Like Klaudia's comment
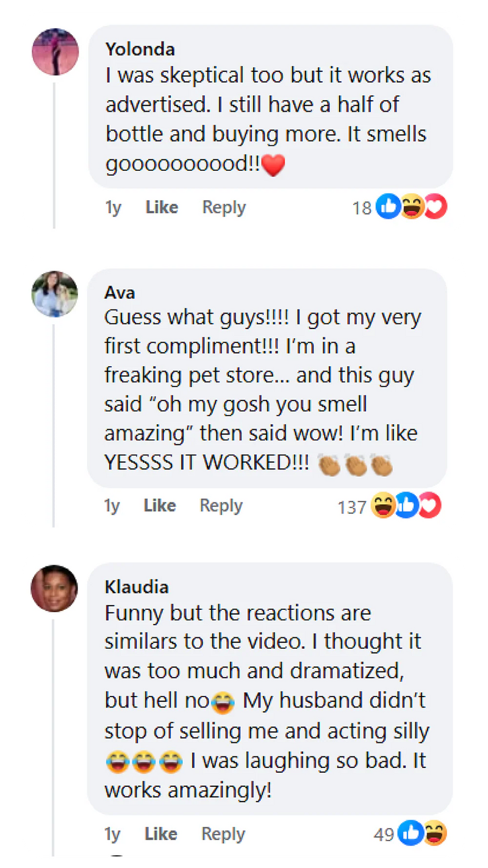Viewport: 488px width, 868px height. click(x=161, y=834)
